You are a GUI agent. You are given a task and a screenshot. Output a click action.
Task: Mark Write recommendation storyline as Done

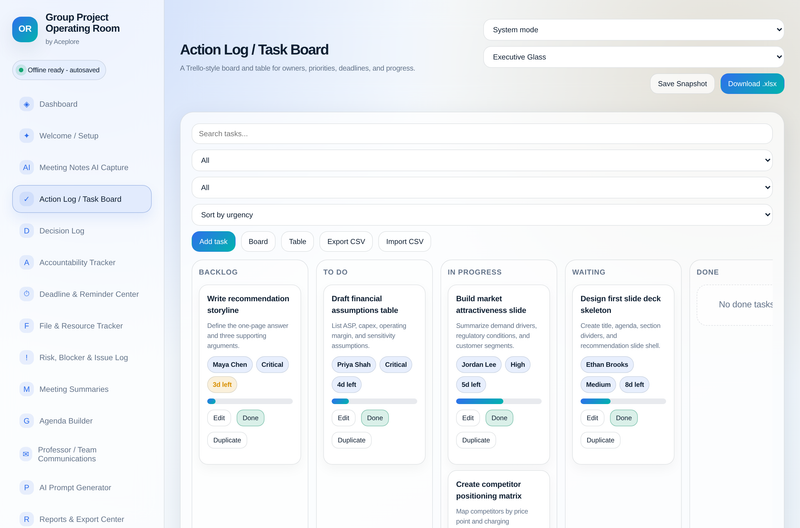coord(250,418)
